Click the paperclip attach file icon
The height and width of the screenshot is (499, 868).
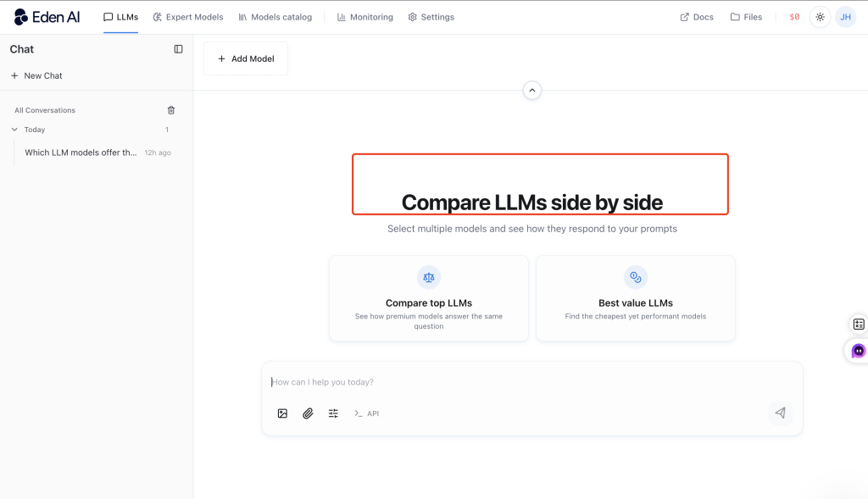point(308,413)
